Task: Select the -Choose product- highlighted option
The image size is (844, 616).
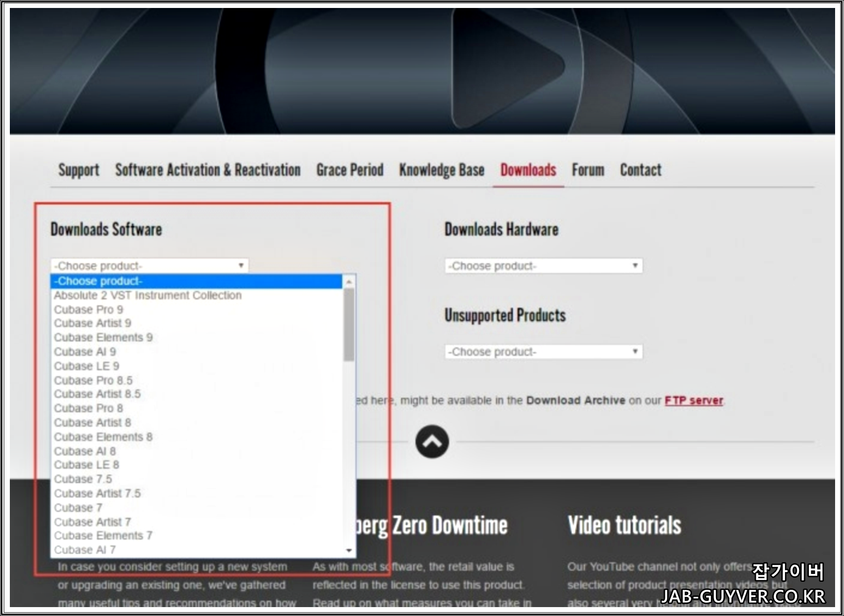Action: [x=196, y=281]
